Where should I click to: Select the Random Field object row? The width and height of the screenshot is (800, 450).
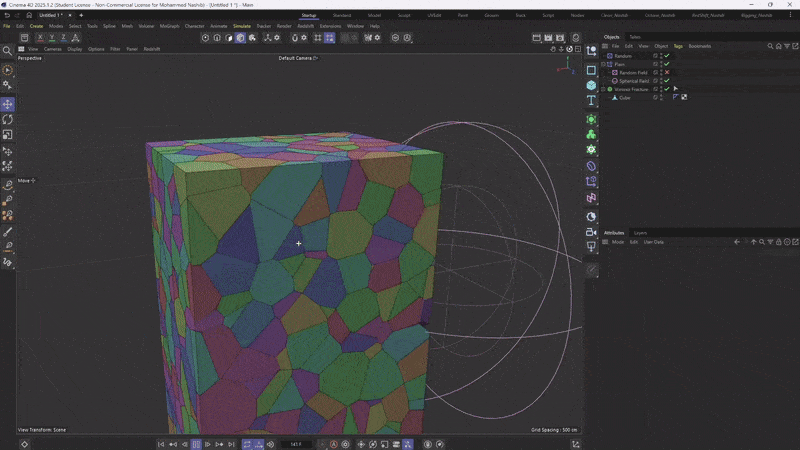pyautogui.click(x=633, y=72)
